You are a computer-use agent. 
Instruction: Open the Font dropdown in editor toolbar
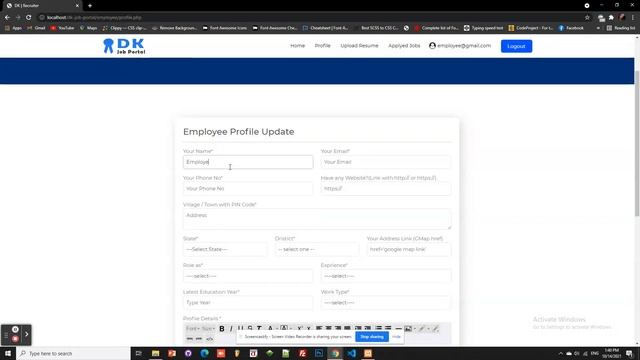pyautogui.click(x=192, y=329)
